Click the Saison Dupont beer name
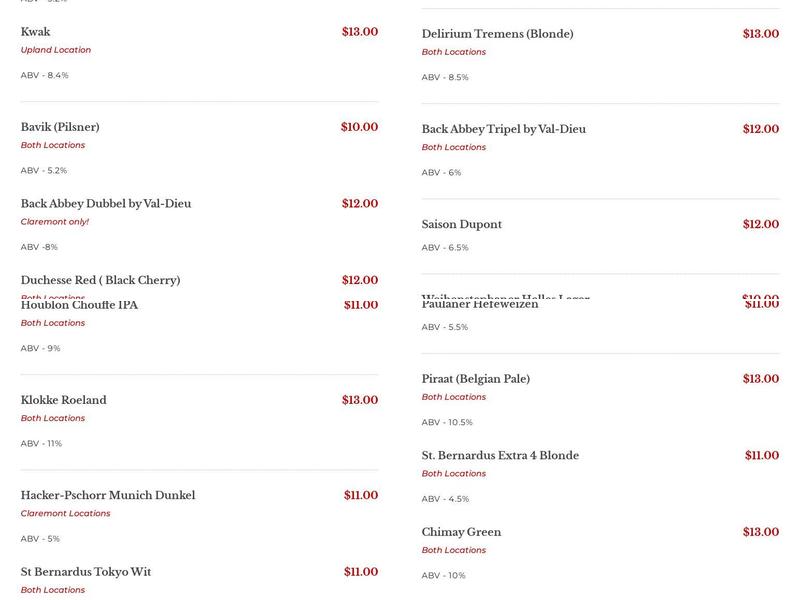The width and height of the screenshot is (800, 600). 461,225
